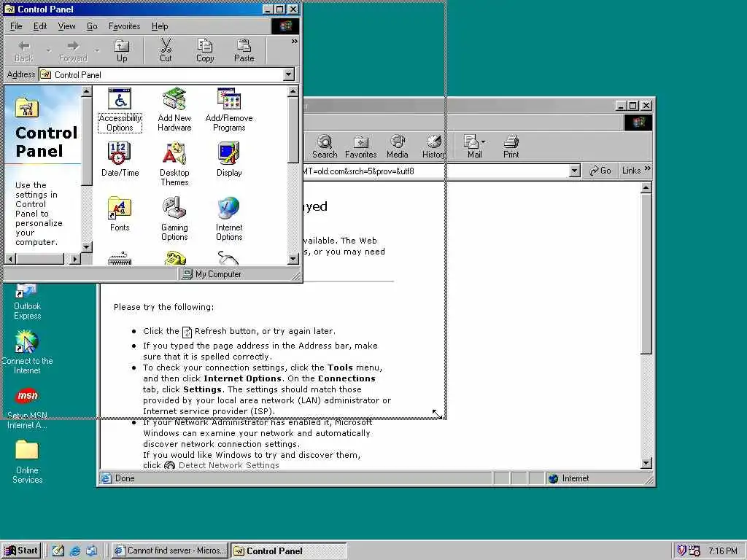Screen dimensions: 747x560
Task: Open Desktop Themes icon
Action: coord(174,164)
